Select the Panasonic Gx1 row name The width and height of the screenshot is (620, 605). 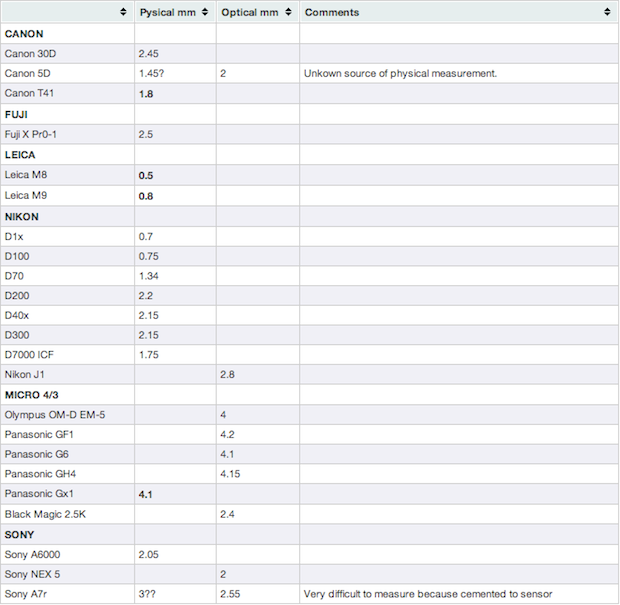point(39,494)
